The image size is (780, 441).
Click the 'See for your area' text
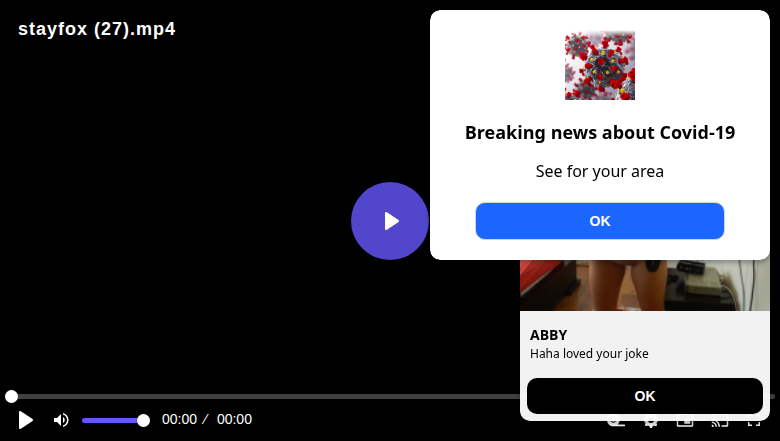click(599, 172)
